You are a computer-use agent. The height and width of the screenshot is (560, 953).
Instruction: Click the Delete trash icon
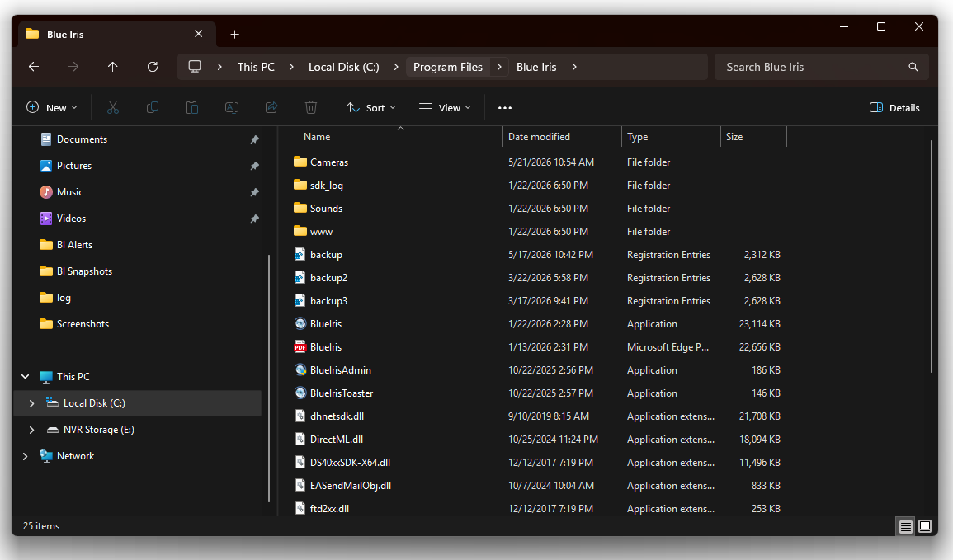point(310,107)
